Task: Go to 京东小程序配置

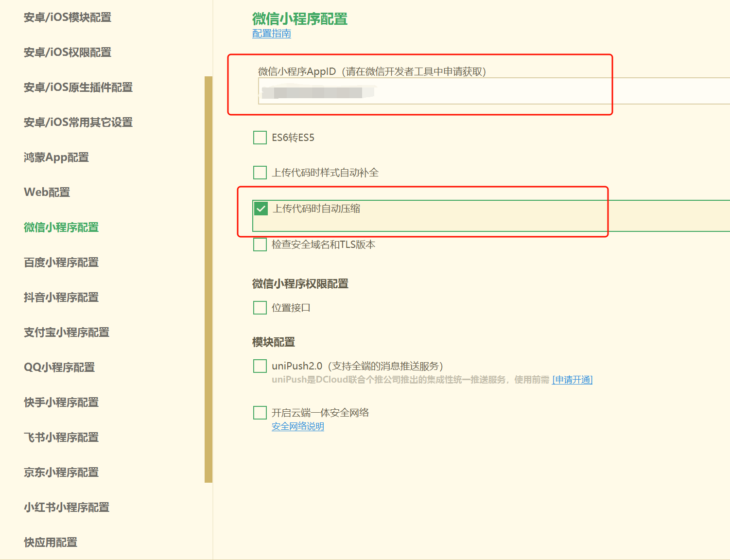Action: coord(61,472)
